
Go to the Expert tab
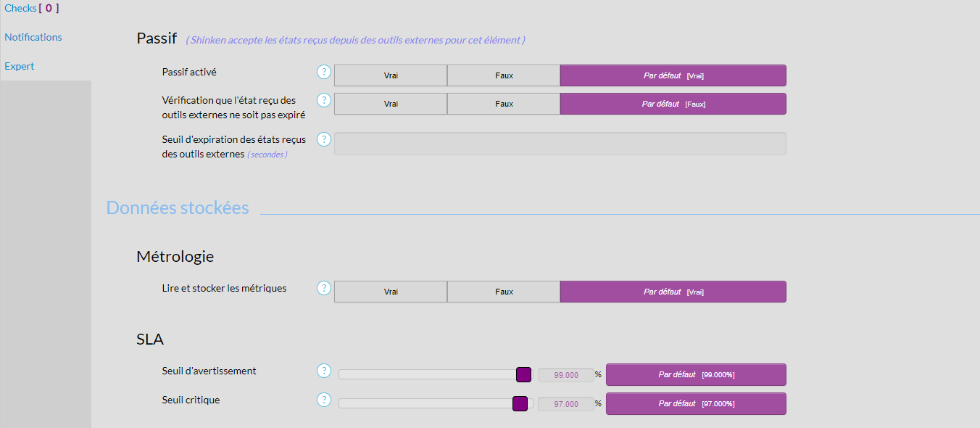coord(20,66)
